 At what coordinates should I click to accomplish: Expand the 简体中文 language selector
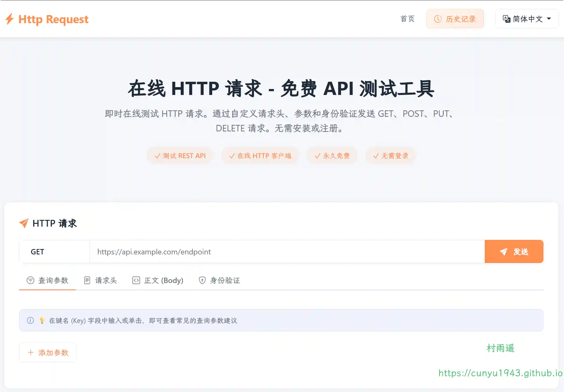527,19
